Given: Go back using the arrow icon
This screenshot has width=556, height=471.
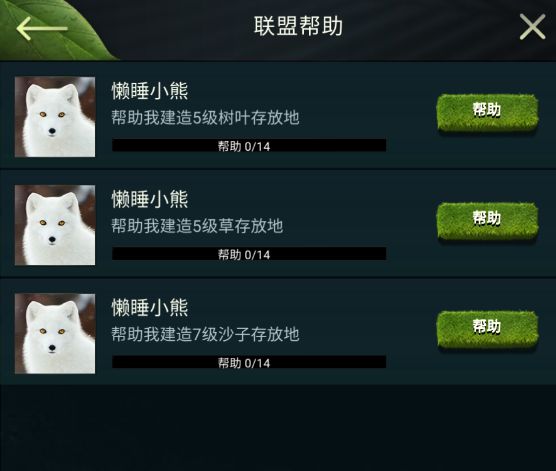Looking at the screenshot, I should click(x=42, y=28).
